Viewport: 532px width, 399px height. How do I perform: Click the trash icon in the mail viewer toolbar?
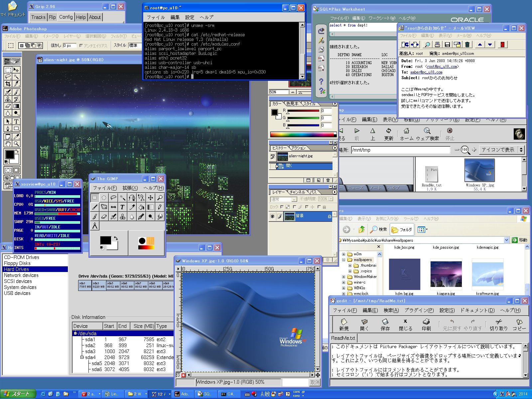tap(467, 45)
